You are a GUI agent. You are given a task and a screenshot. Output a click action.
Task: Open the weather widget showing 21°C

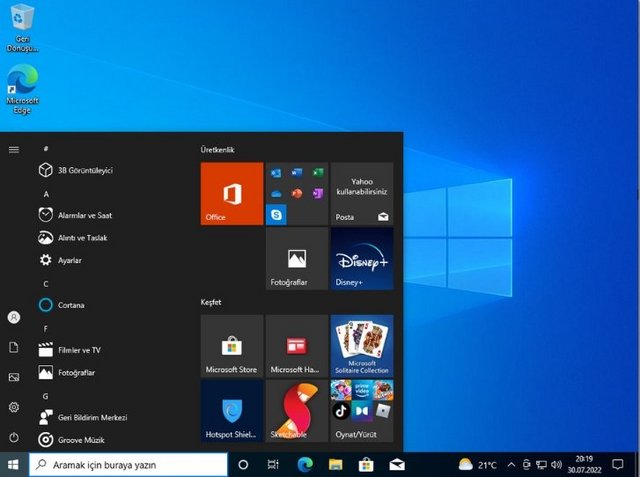tap(477, 464)
